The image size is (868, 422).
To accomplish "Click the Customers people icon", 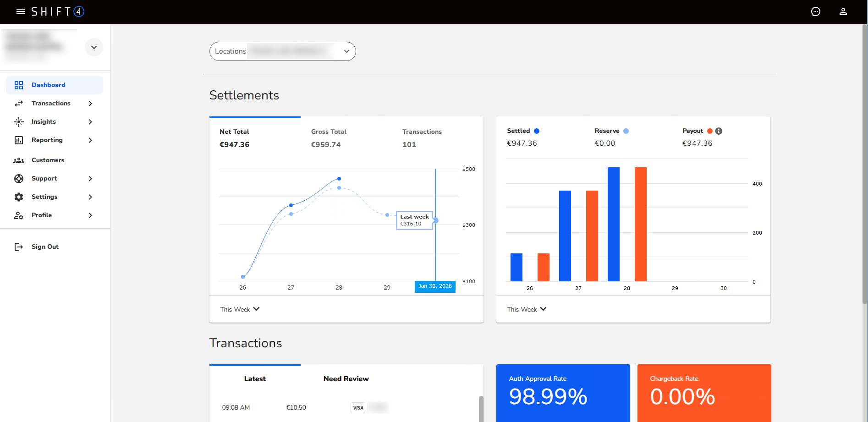I will coord(19,160).
